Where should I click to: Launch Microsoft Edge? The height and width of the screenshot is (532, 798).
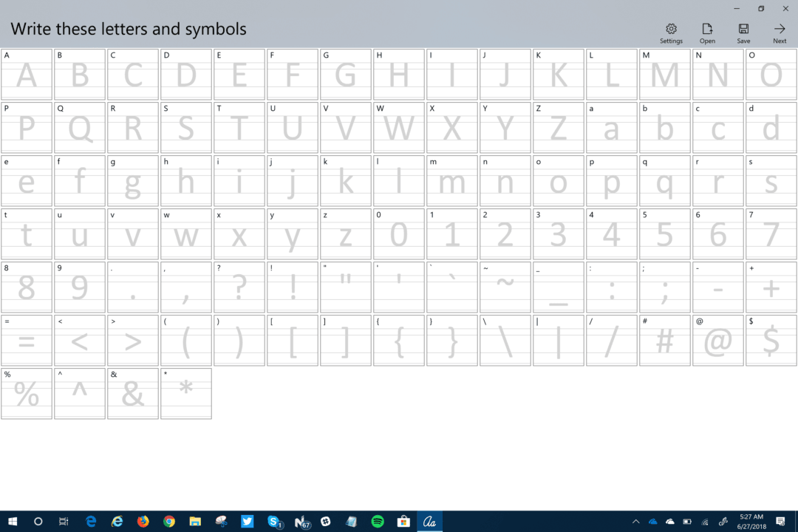click(x=91, y=522)
